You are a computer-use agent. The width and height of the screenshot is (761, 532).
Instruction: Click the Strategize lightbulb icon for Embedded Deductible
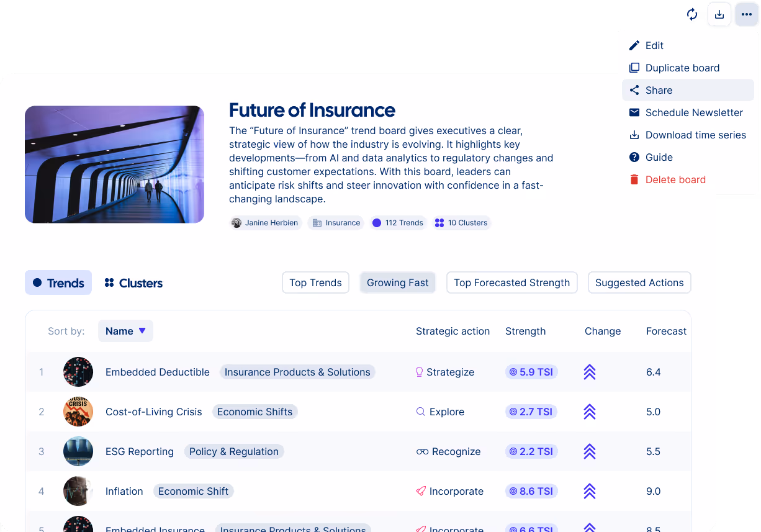418,372
